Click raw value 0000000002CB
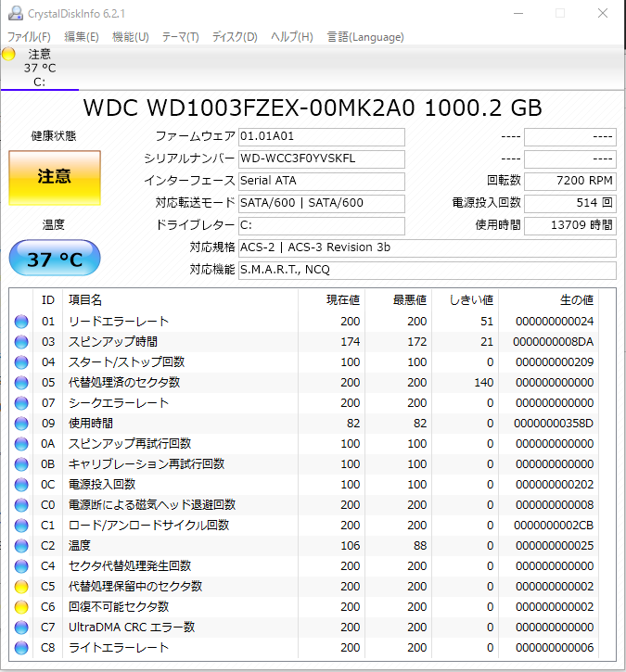The width and height of the screenshot is (626, 672). [554, 526]
